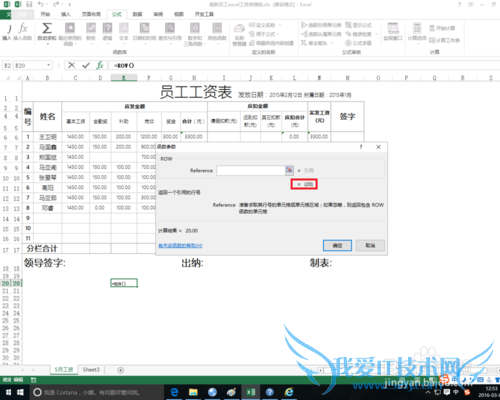The height and width of the screenshot is (400, 500).
Task: Open the Watch Window (监视窗口)
Action: (x=393, y=32)
